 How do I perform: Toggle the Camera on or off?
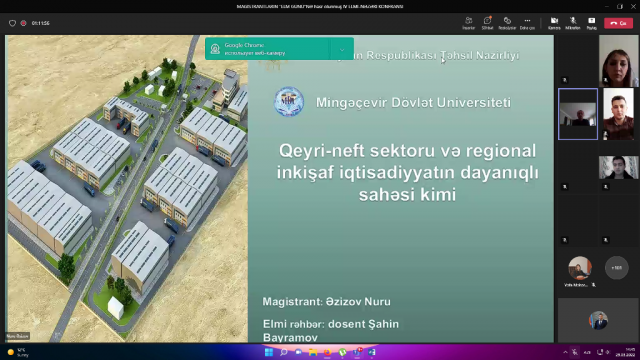tap(554, 23)
